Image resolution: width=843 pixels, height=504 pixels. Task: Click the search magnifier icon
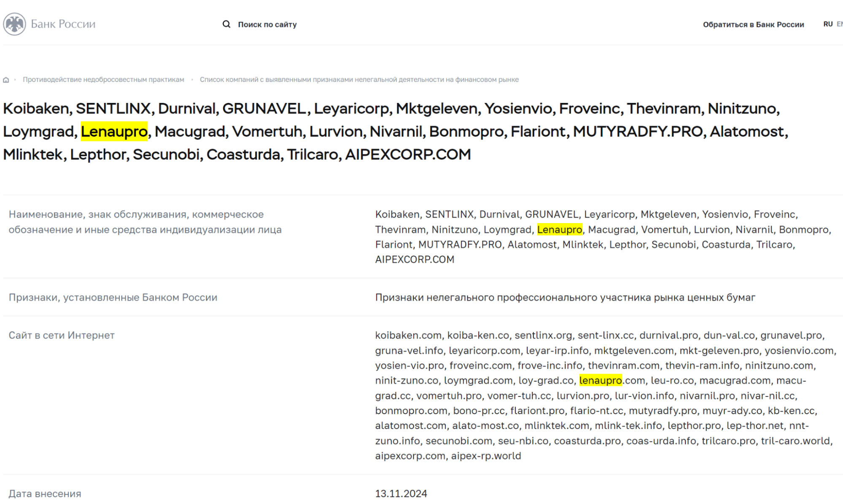tap(226, 24)
